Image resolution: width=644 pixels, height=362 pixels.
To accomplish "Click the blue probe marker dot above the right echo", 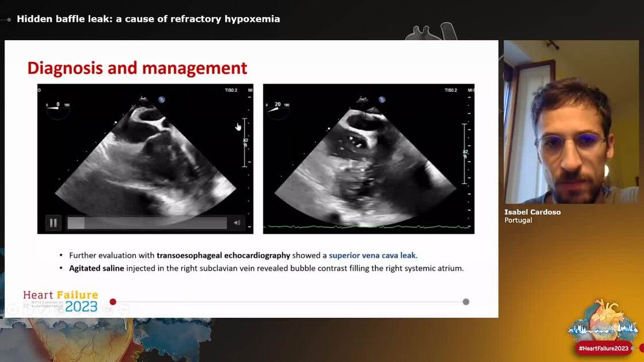I will (381, 99).
